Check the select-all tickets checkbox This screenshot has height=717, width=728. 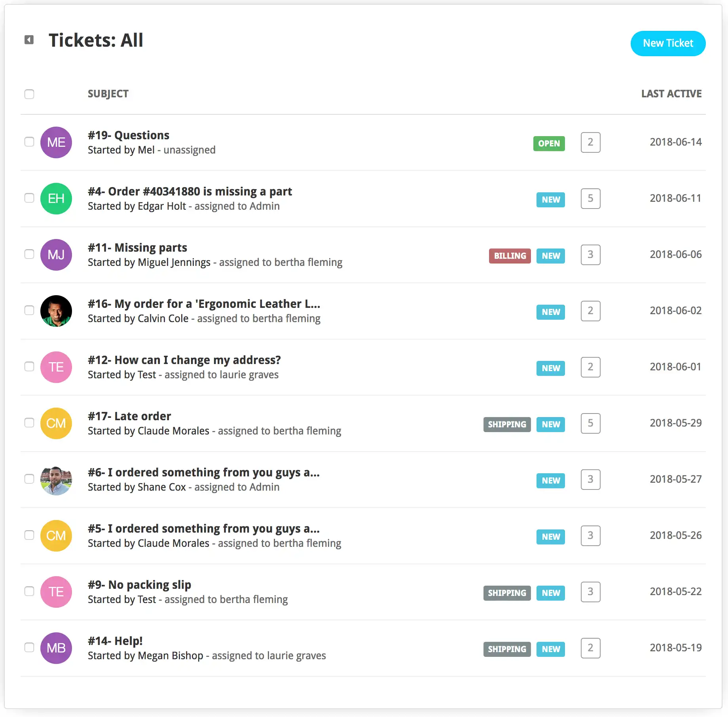29,94
